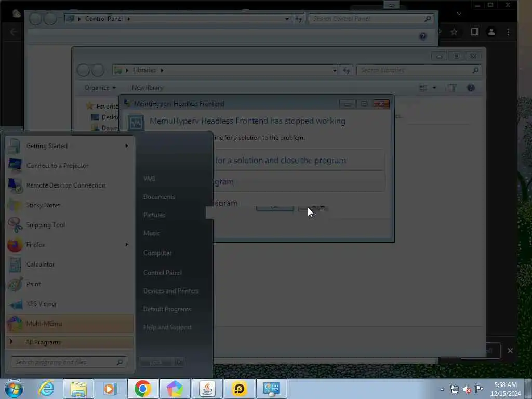Open the network tray icon
The width and height of the screenshot is (532, 399).
point(454,390)
